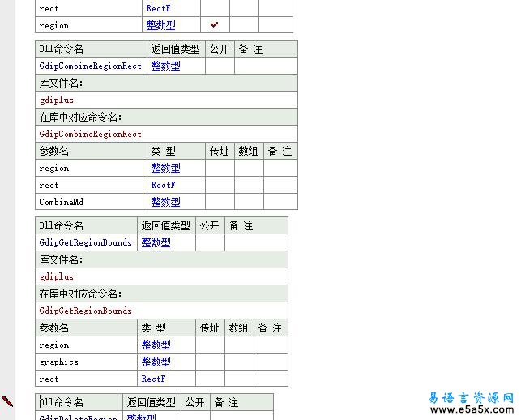Select the GdipDeleteRegion command name cell
521x420 pixels.
pyautogui.click(x=79, y=416)
